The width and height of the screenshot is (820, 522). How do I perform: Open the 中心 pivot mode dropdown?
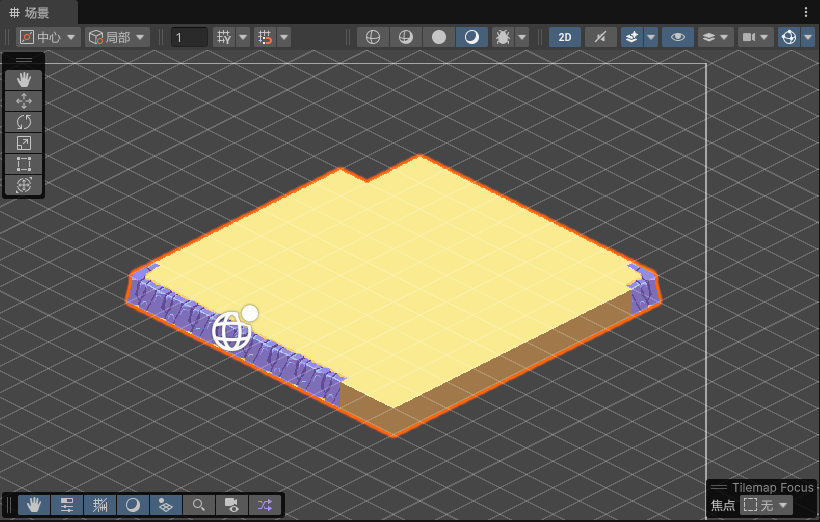point(48,37)
